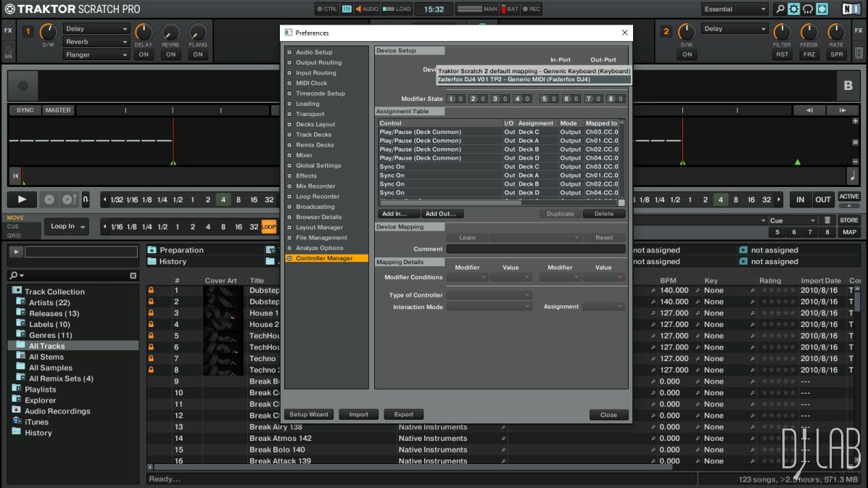Click the Export button
The width and height of the screenshot is (868, 488).
tap(403, 415)
